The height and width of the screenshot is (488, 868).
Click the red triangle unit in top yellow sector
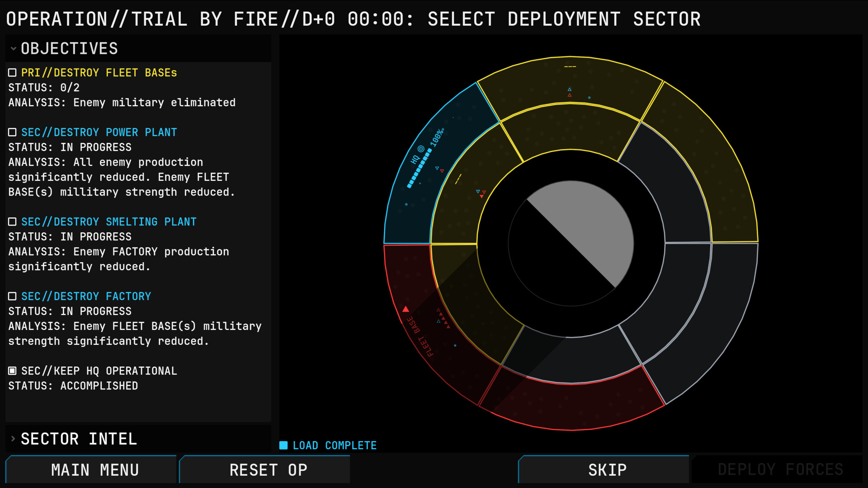570,95
